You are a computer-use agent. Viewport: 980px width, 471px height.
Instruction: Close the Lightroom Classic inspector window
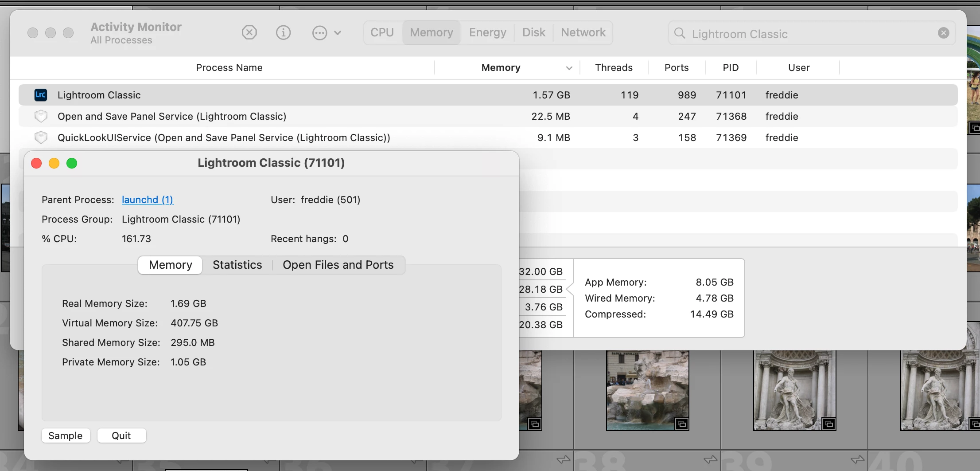pos(36,163)
